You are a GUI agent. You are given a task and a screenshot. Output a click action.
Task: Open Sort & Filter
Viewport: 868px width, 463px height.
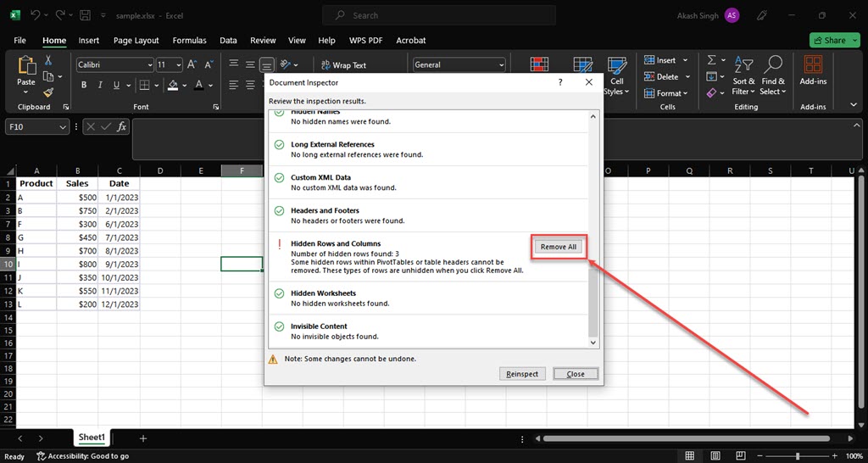[743, 75]
